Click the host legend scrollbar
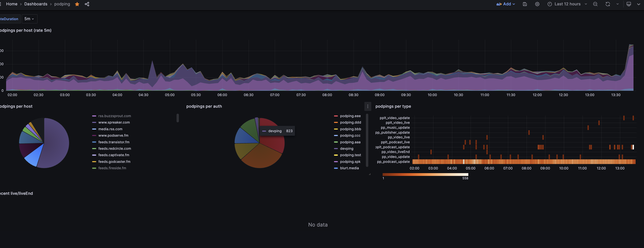The width and height of the screenshot is (644, 248). click(178, 118)
